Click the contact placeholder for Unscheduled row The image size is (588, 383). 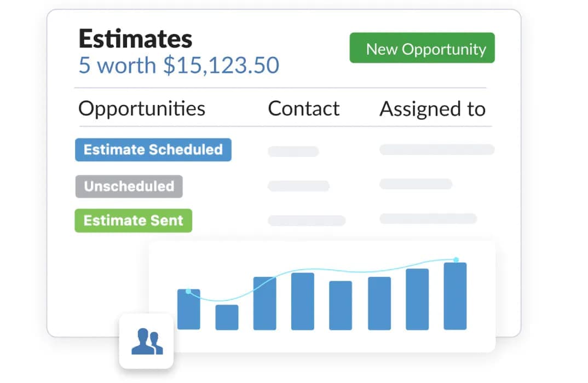coord(298,186)
